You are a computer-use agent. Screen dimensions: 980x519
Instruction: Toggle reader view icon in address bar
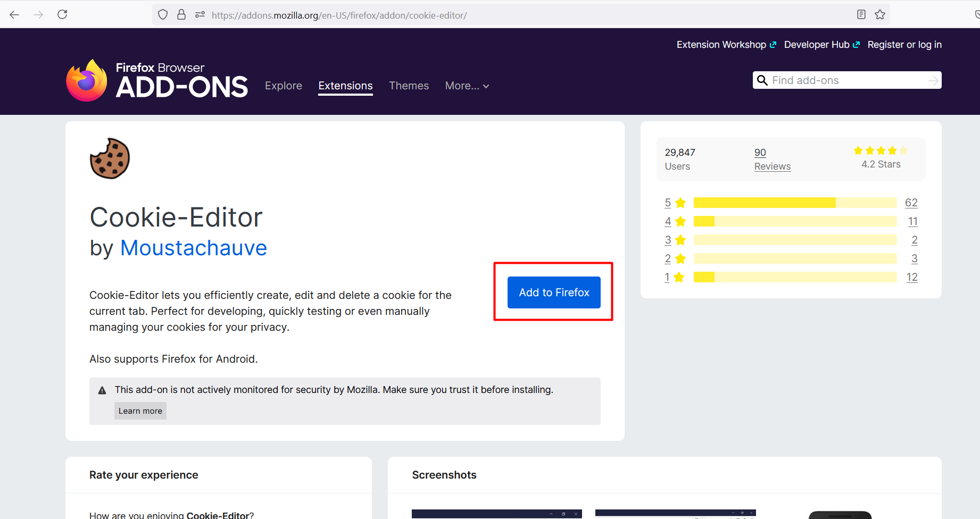(x=861, y=15)
